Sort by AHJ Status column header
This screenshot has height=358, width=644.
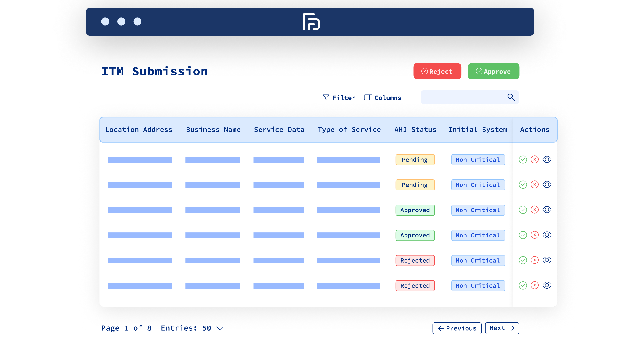pos(415,130)
